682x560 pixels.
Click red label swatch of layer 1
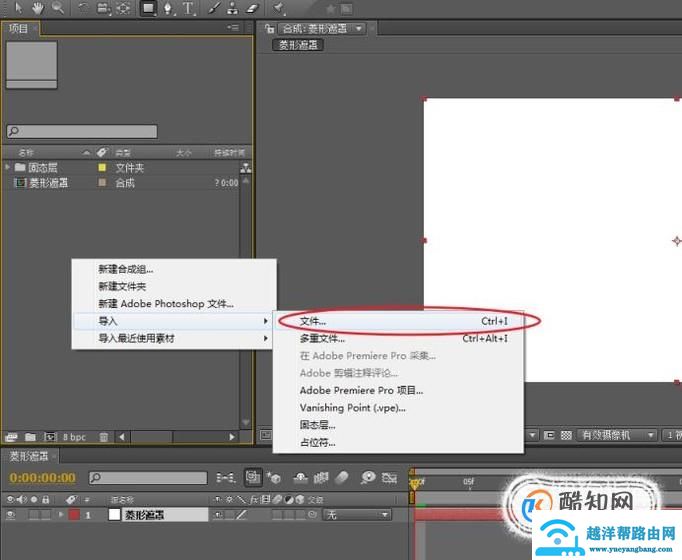74,515
